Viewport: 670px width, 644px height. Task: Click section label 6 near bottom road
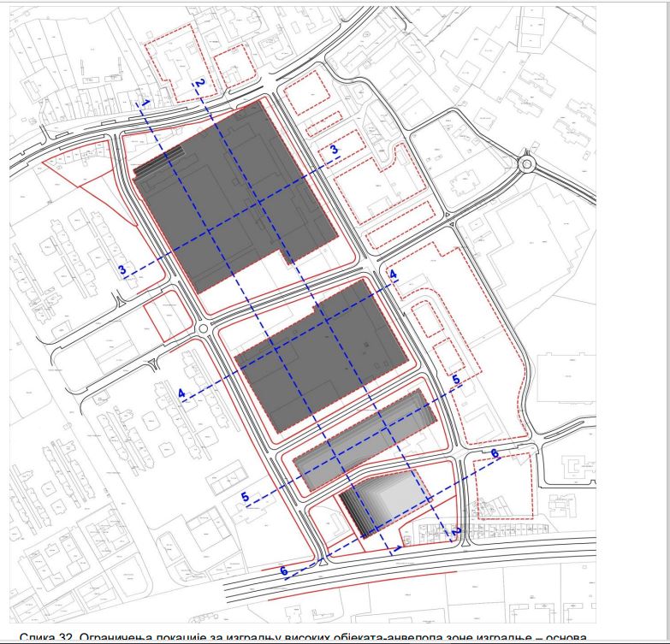pyautogui.click(x=283, y=570)
